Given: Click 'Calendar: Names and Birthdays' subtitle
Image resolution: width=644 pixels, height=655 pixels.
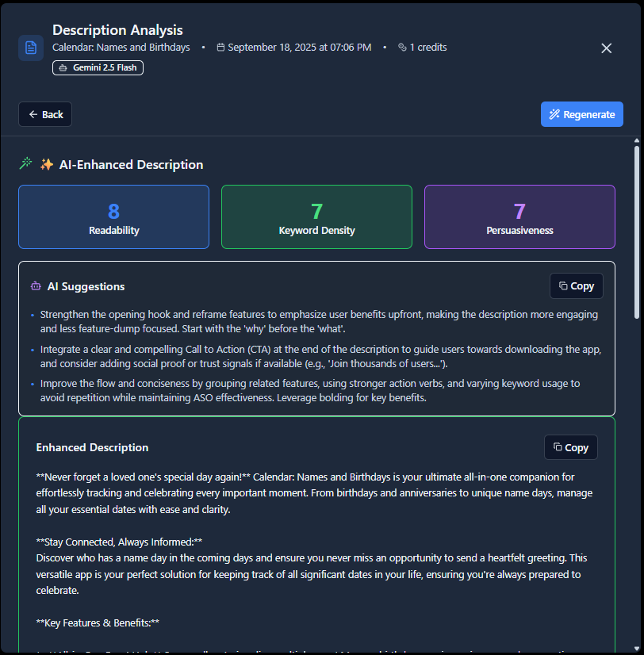Looking at the screenshot, I should coord(121,48).
